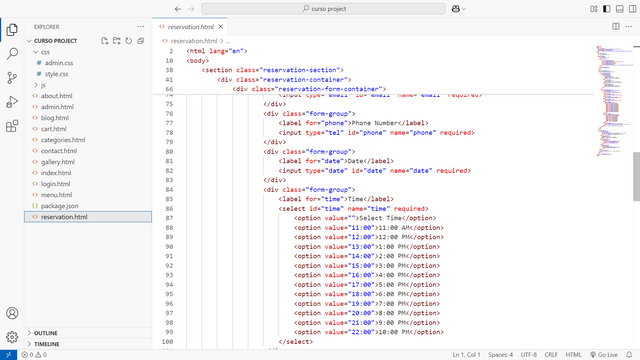Image resolution: width=640 pixels, height=360 pixels.
Task: Change language mode from HTML
Action: pyautogui.click(x=573, y=355)
